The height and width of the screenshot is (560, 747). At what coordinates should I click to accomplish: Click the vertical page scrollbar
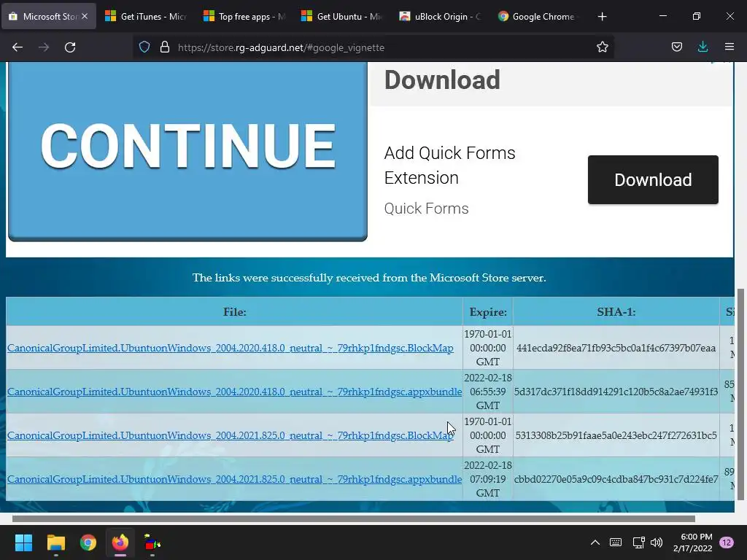[x=741, y=394]
